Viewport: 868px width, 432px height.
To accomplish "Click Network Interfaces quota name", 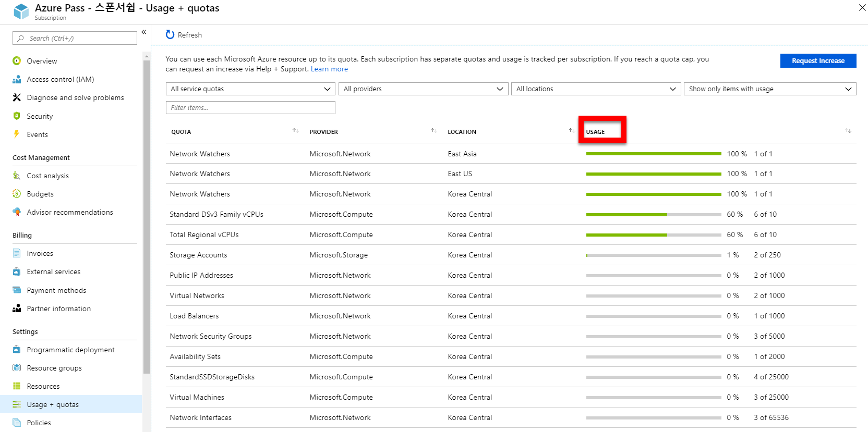I will point(200,417).
